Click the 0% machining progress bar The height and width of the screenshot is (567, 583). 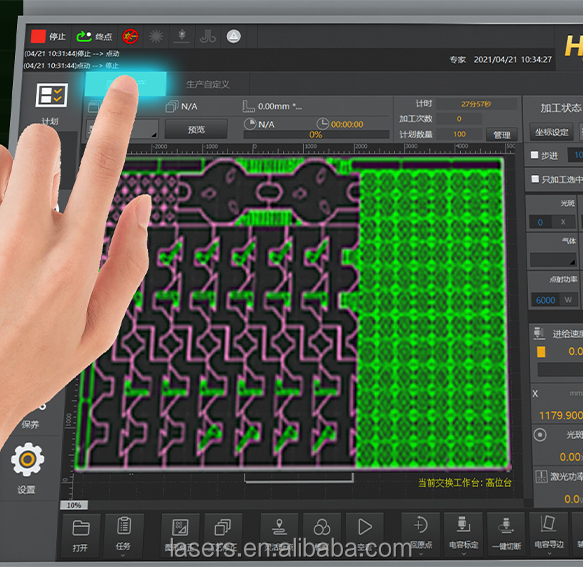click(316, 135)
